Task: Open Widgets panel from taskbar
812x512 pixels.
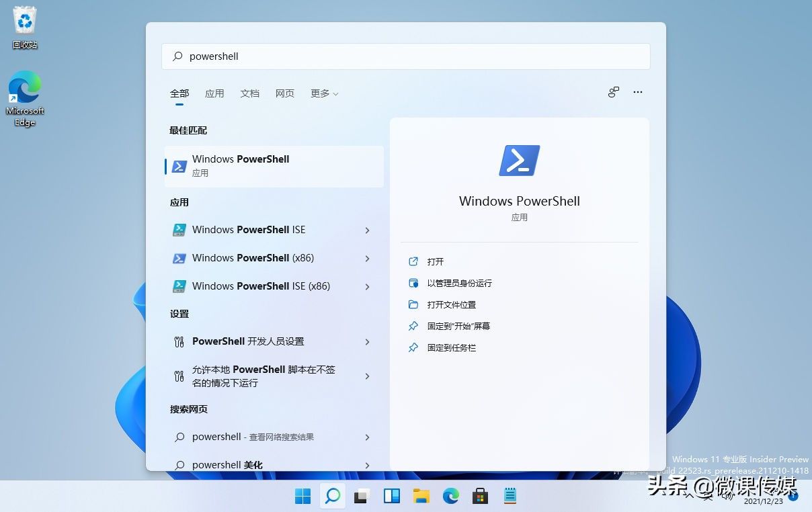Action: [392, 497]
